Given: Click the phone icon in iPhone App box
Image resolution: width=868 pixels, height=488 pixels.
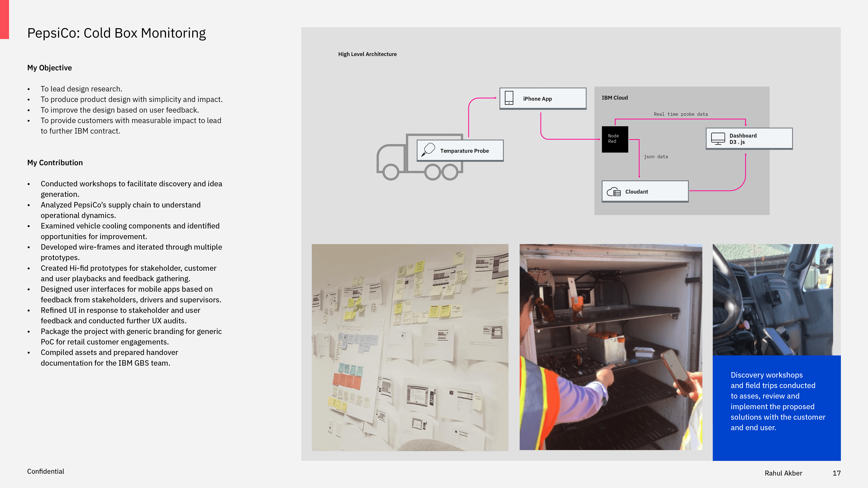Looking at the screenshot, I should tap(509, 98).
